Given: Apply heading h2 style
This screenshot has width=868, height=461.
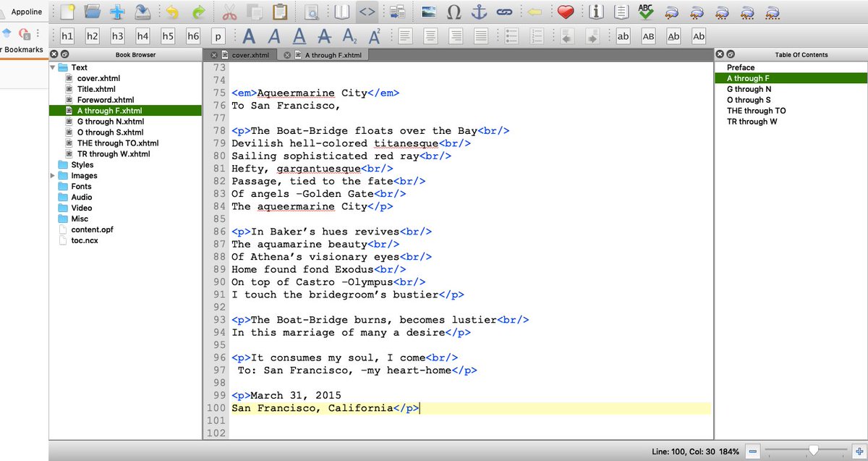Looking at the screenshot, I should [93, 36].
